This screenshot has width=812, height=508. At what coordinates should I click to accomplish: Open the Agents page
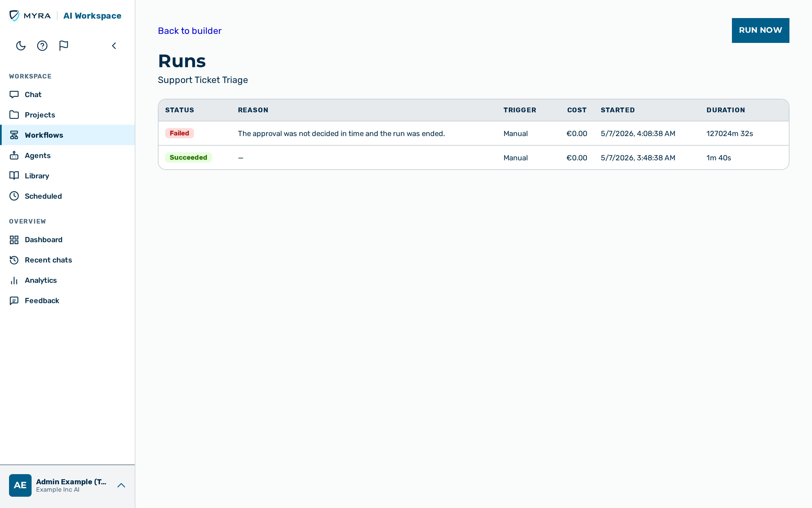(67, 155)
